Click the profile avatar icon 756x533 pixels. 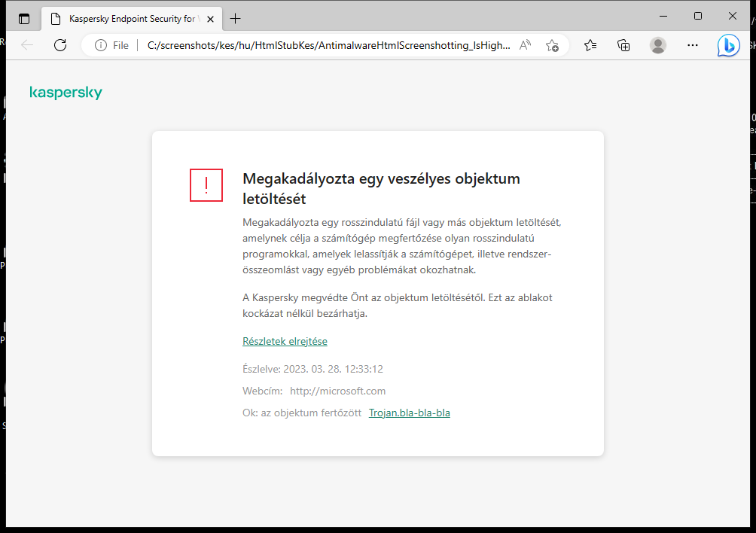tap(657, 45)
